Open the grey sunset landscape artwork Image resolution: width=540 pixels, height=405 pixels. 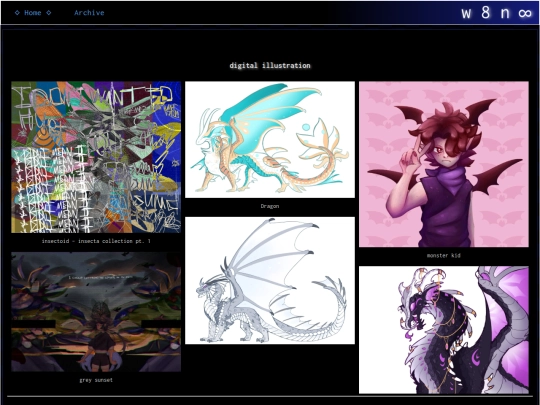click(96, 312)
